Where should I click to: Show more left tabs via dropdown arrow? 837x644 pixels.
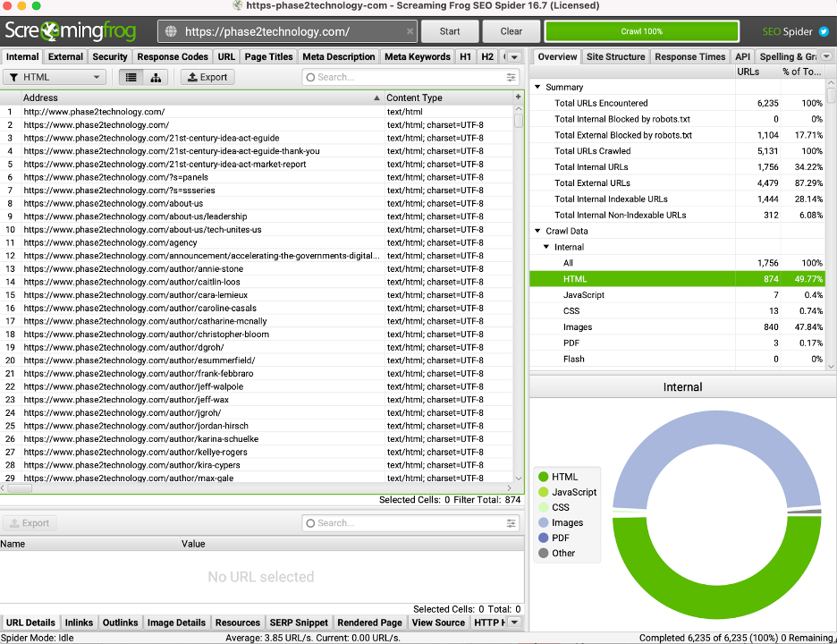[x=514, y=57]
